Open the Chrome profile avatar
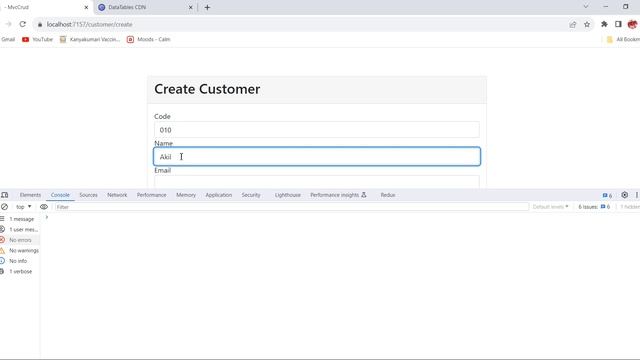Screen dimensions: 640x360 632,24
